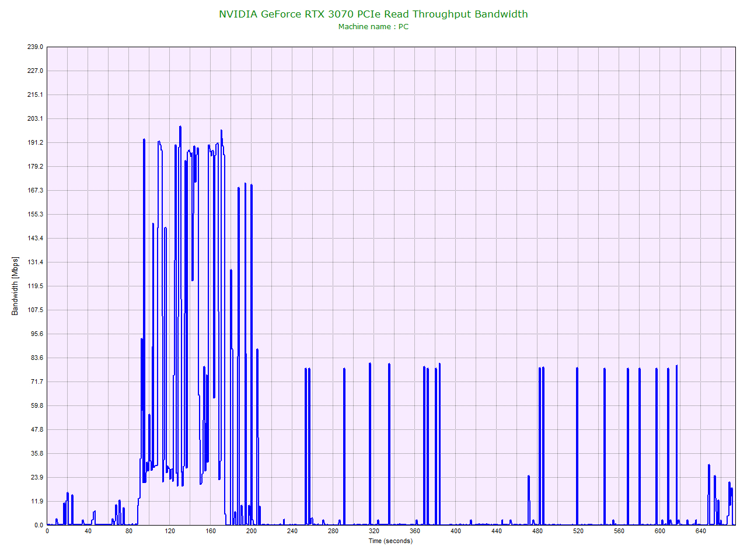Click the 600 tick on time axis

click(660, 531)
